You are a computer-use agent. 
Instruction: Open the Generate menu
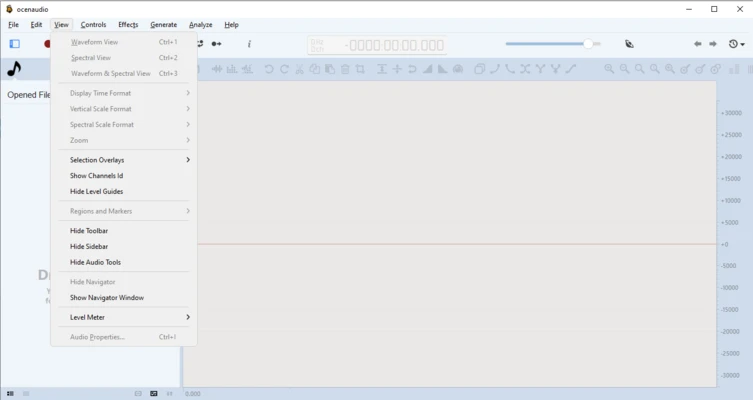pyautogui.click(x=164, y=24)
